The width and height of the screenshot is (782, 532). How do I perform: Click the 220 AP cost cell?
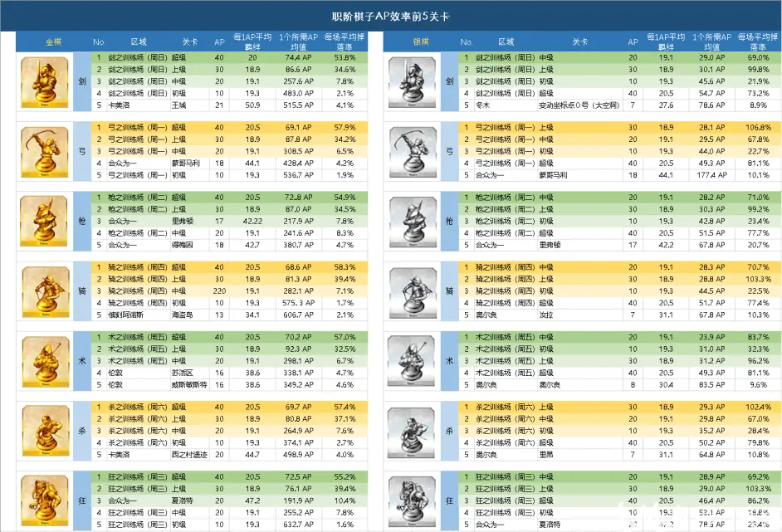(x=219, y=290)
